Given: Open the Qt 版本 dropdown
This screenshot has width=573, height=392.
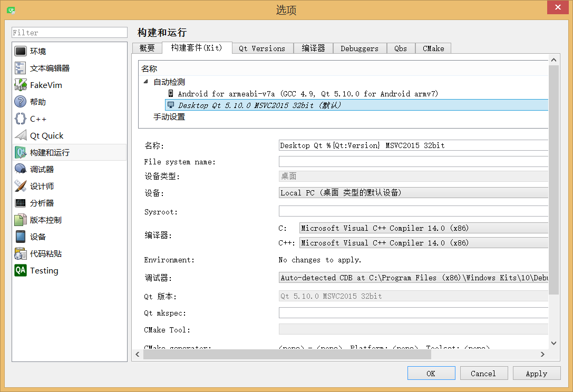Looking at the screenshot, I should click(413, 296).
